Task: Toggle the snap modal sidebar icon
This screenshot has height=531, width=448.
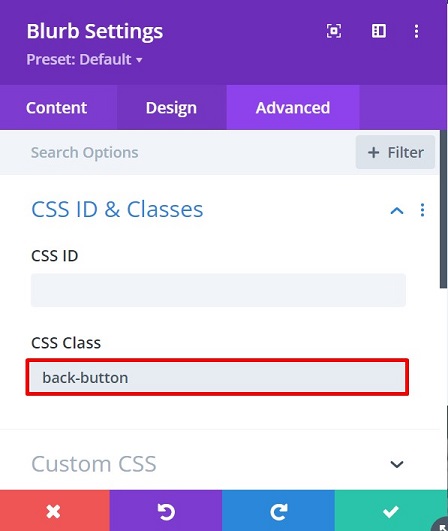Action: (379, 31)
